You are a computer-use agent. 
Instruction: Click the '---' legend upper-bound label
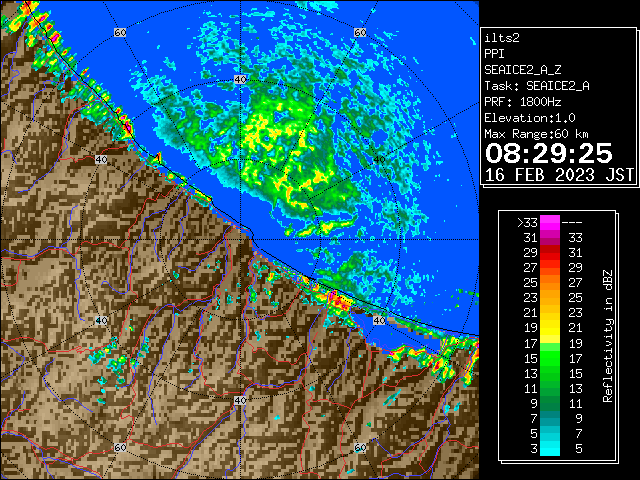(x=572, y=223)
